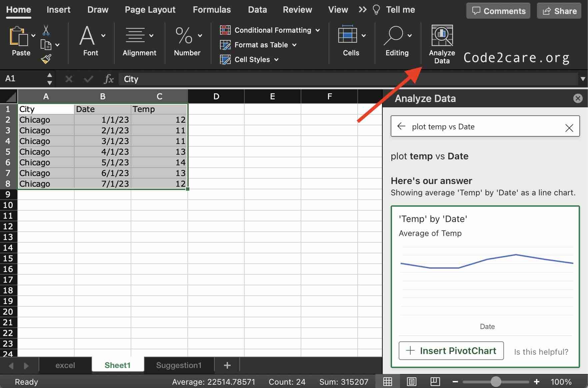The height and width of the screenshot is (388, 588).
Task: Click Insert PivotChart in Analyze Data pane
Action: point(451,351)
